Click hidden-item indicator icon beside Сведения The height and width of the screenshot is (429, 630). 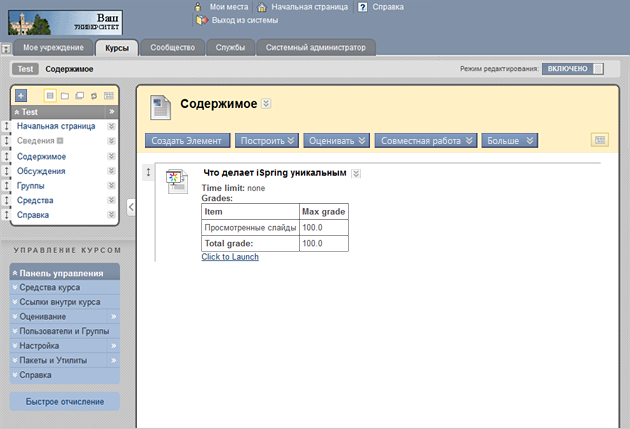coord(60,141)
